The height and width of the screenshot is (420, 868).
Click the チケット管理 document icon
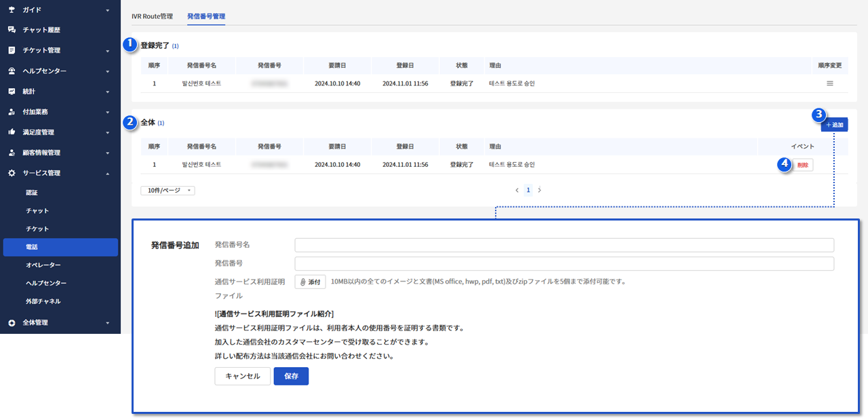(12, 50)
